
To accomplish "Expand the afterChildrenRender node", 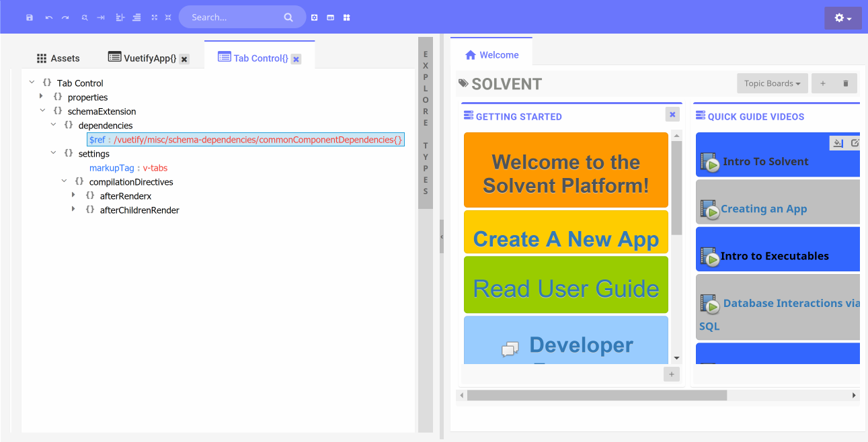I will (x=74, y=210).
